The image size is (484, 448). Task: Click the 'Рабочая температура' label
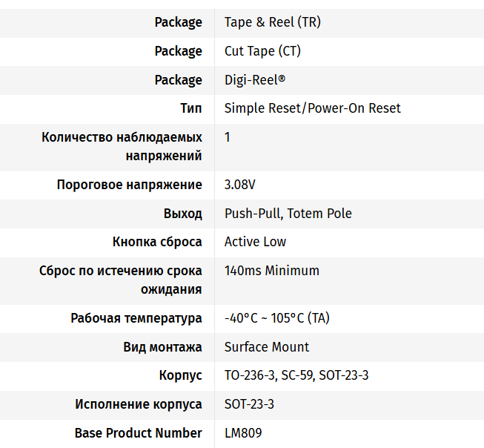(x=136, y=318)
